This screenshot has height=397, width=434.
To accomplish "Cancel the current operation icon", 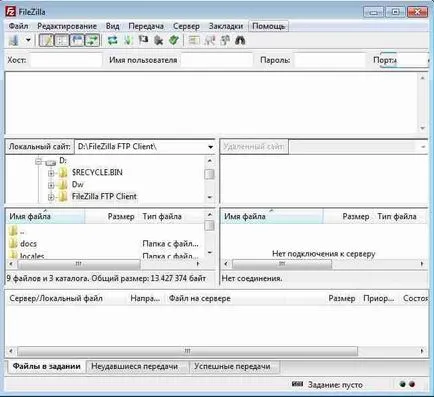I will pos(143,40).
